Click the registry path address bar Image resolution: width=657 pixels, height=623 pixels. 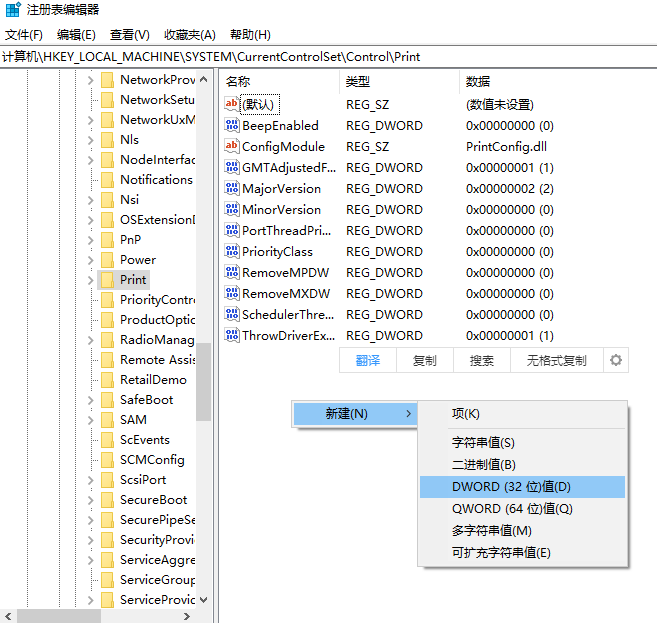(328, 57)
